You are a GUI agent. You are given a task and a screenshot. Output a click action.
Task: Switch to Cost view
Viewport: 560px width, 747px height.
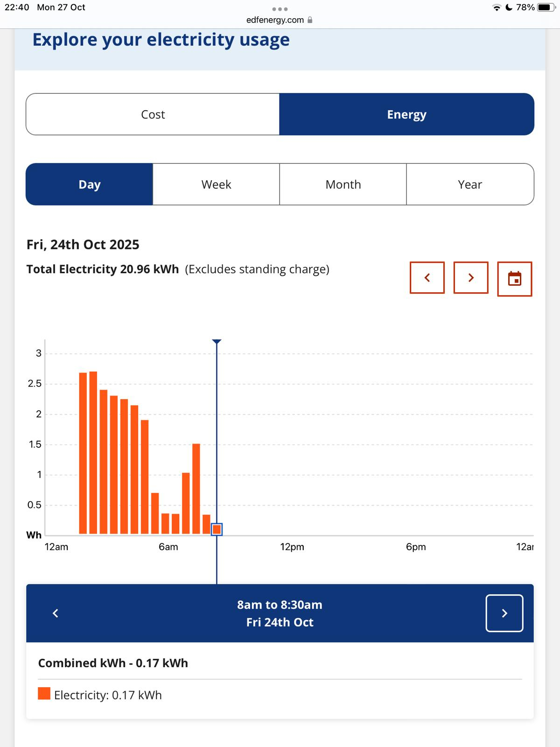(x=153, y=114)
